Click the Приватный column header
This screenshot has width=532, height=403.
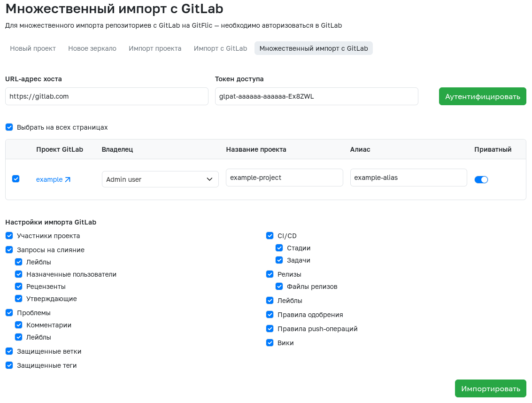point(493,149)
